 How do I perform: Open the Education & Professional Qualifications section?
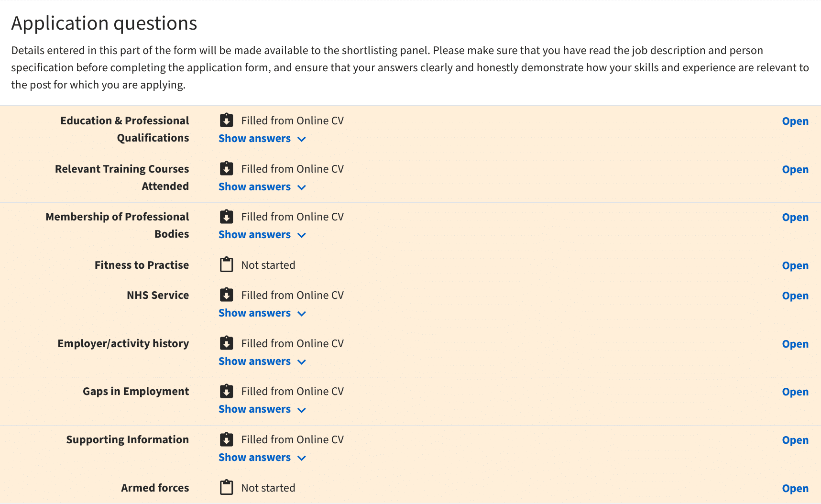click(x=795, y=121)
